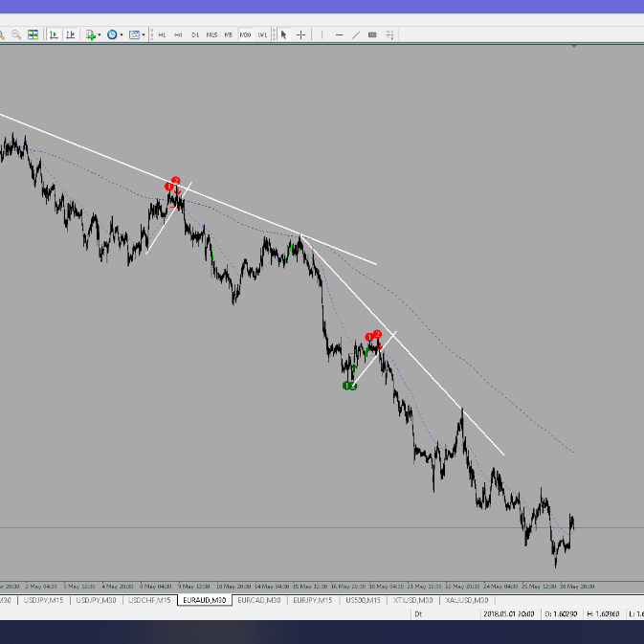Toggle the chart shift icon
The width and height of the screenshot is (644, 644).
[71, 34]
